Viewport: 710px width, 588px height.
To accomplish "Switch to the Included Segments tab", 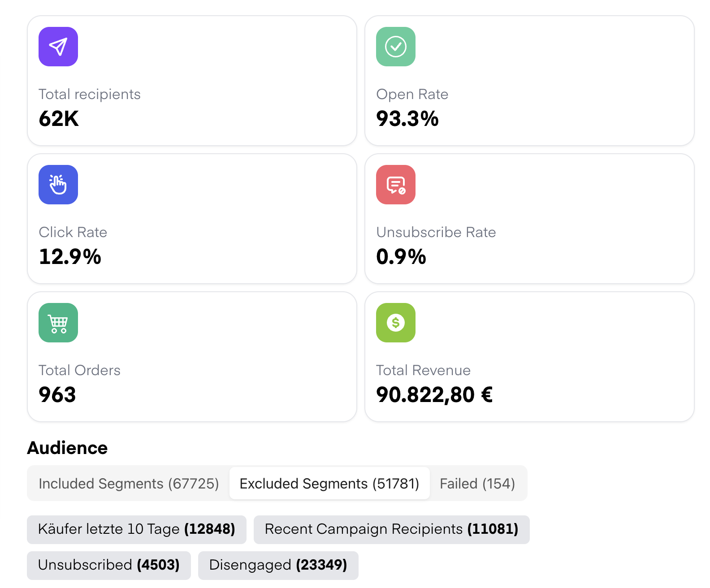I will pyautogui.click(x=129, y=484).
